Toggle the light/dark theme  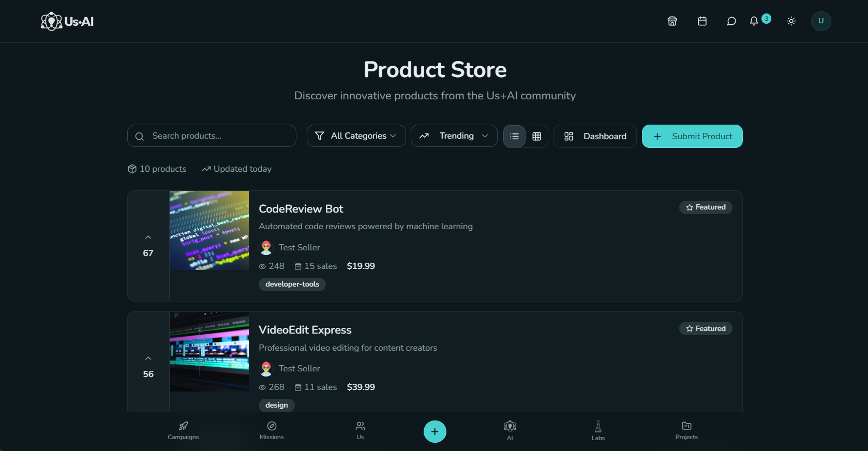[x=791, y=21]
